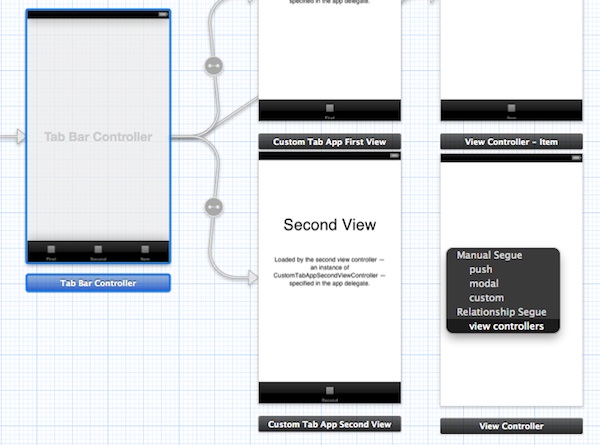
Task: Click the Item tab icon in View Controller - Item scene
Action: (511, 109)
